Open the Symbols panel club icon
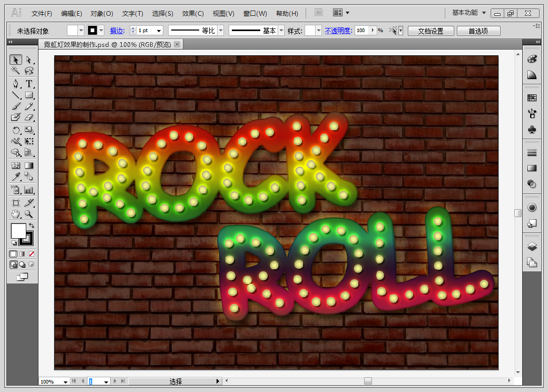The height and width of the screenshot is (392, 548). tap(532, 130)
